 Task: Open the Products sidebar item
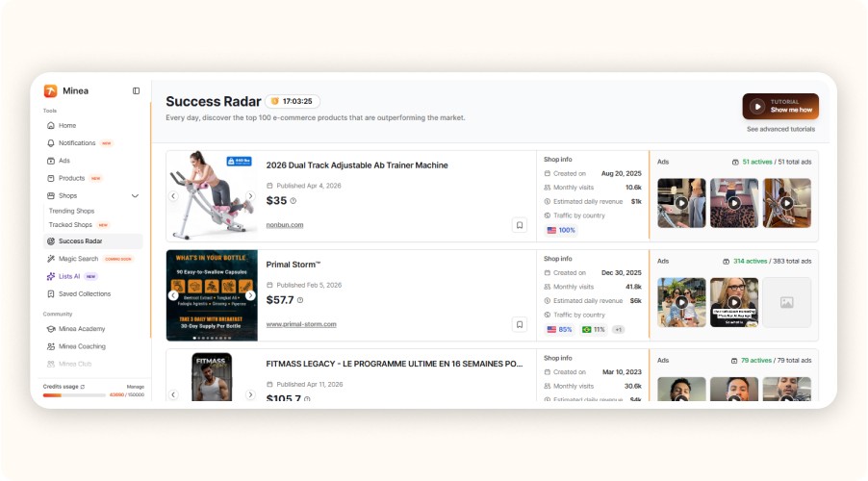[x=71, y=178]
